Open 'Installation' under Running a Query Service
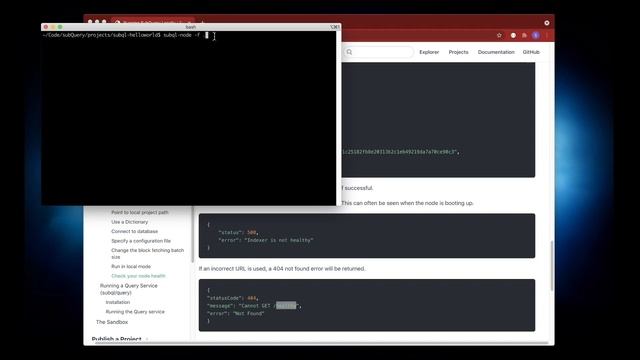This screenshot has height=360, width=640. [118, 302]
